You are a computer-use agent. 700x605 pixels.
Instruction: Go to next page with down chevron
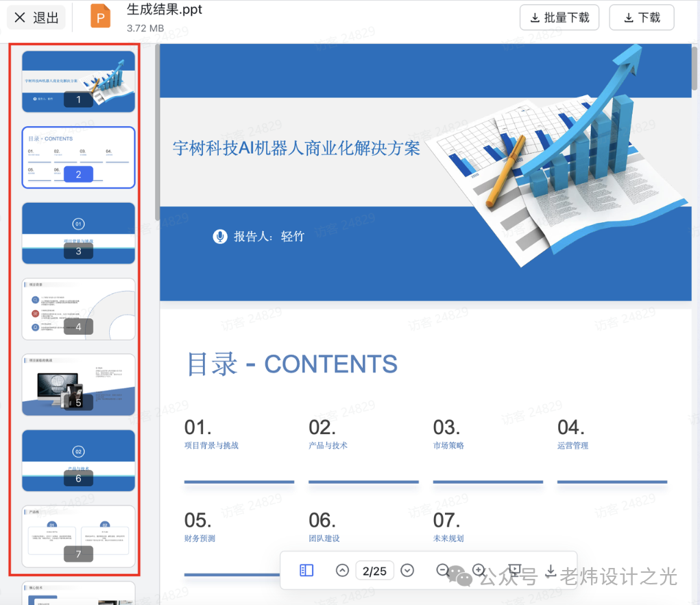tap(407, 570)
